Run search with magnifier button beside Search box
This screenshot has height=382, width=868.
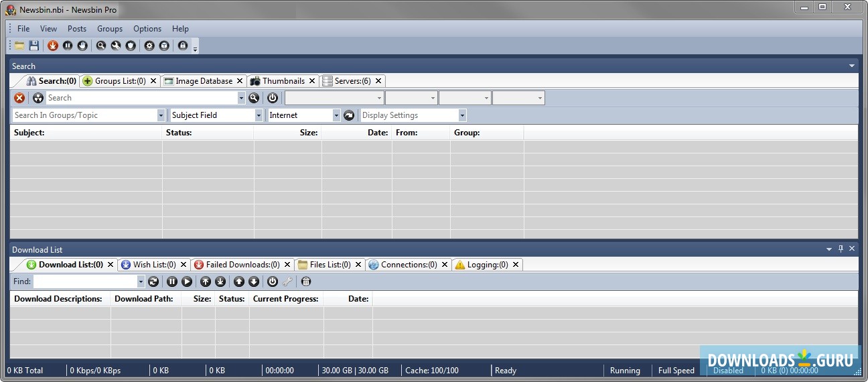(254, 98)
